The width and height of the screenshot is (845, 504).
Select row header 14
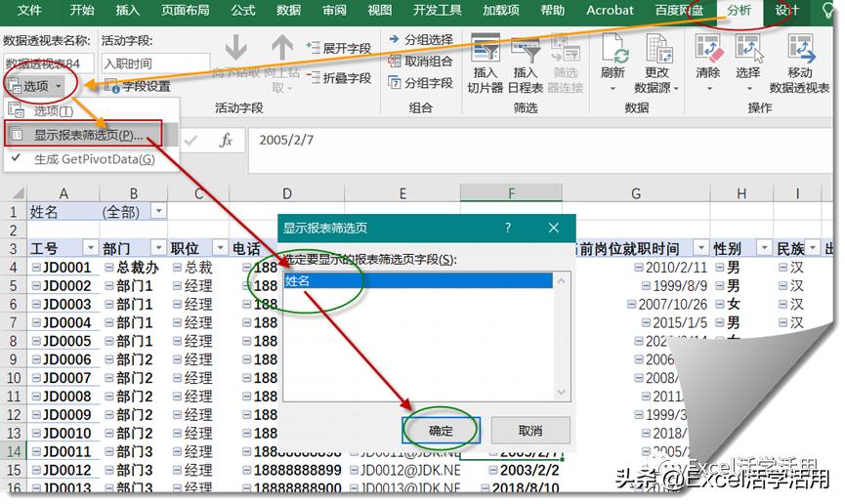click(14, 451)
